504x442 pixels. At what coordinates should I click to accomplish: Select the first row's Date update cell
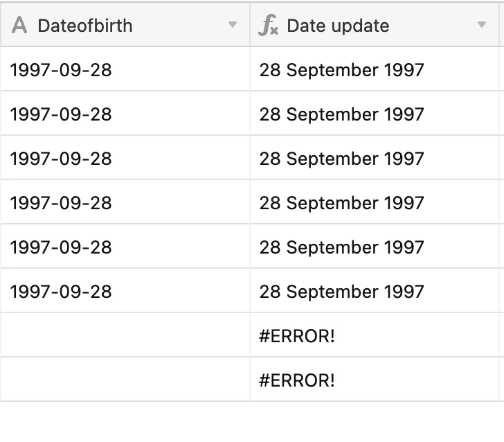(341, 70)
